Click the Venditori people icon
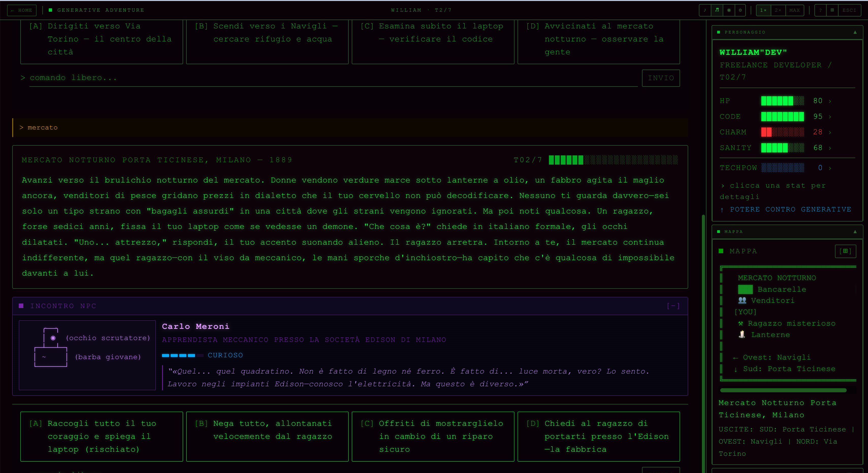Viewport: 868px width, 473px height. tap(742, 300)
